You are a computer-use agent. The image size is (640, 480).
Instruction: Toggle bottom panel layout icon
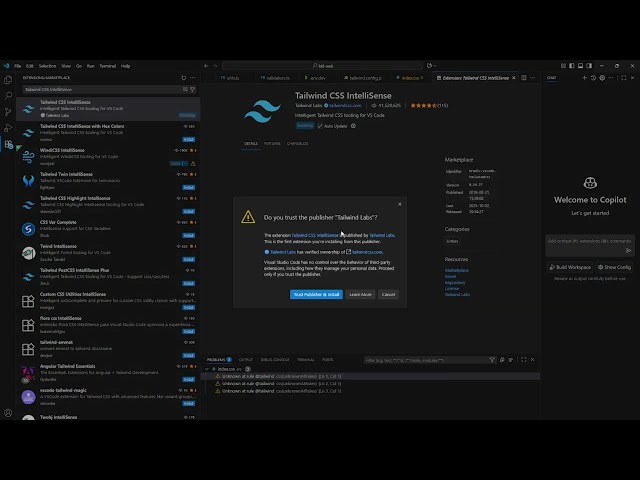point(580,66)
